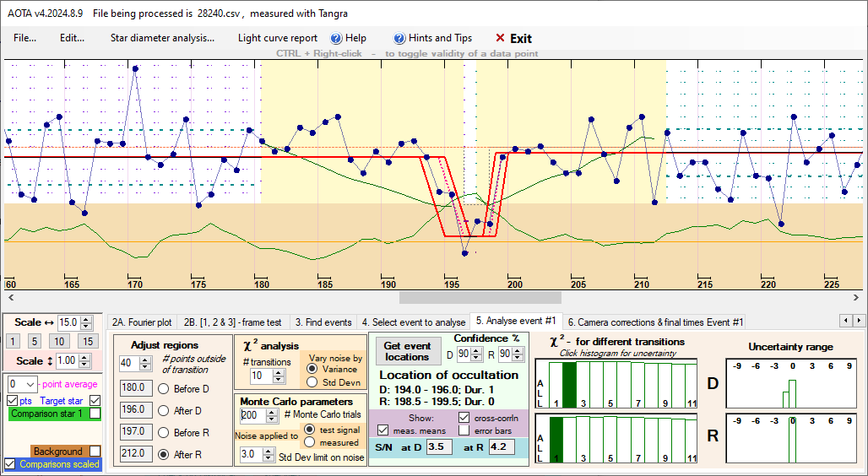Image resolution: width=868 pixels, height=476 pixels.
Task: Select the After R radio button
Action: tap(163, 454)
